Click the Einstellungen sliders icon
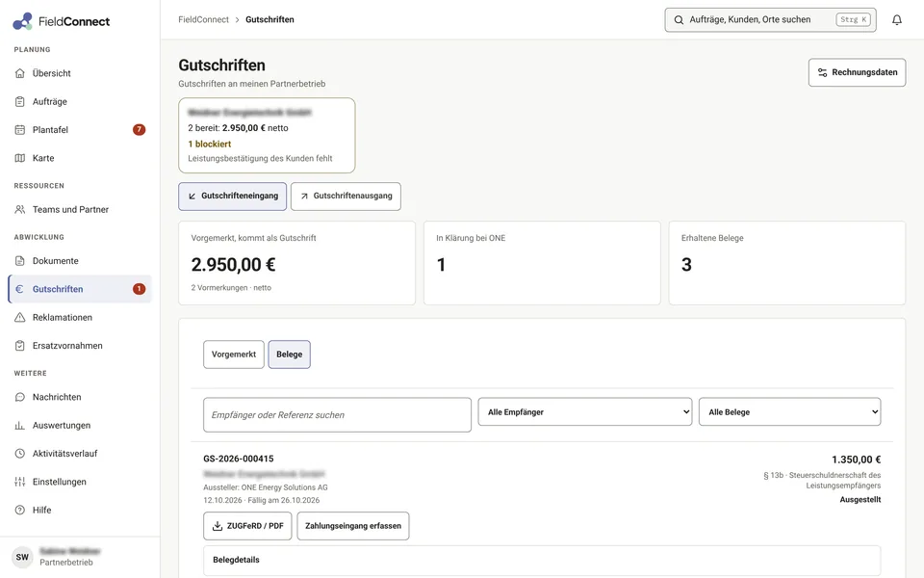Image resolution: width=924 pixels, height=578 pixels. coord(20,482)
